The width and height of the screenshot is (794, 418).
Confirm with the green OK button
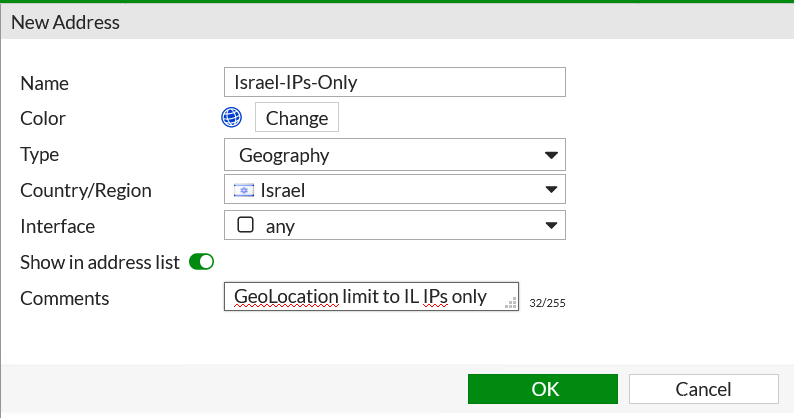(543, 389)
